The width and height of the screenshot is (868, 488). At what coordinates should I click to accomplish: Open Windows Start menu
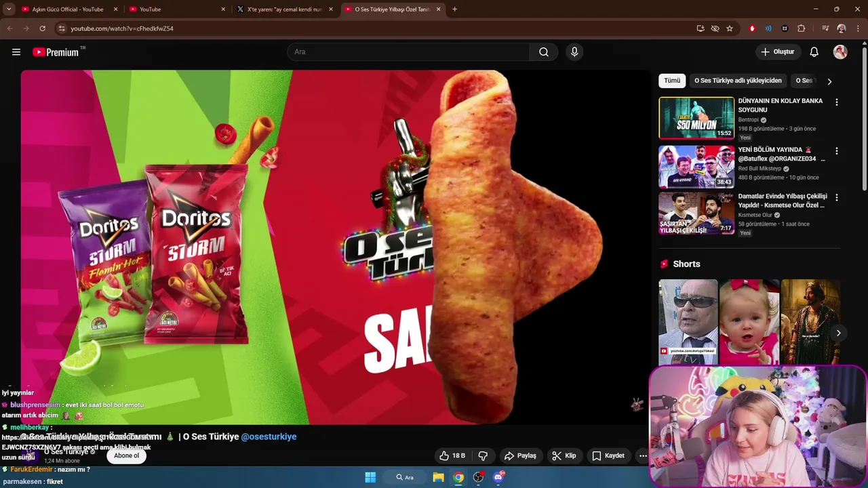(370, 477)
